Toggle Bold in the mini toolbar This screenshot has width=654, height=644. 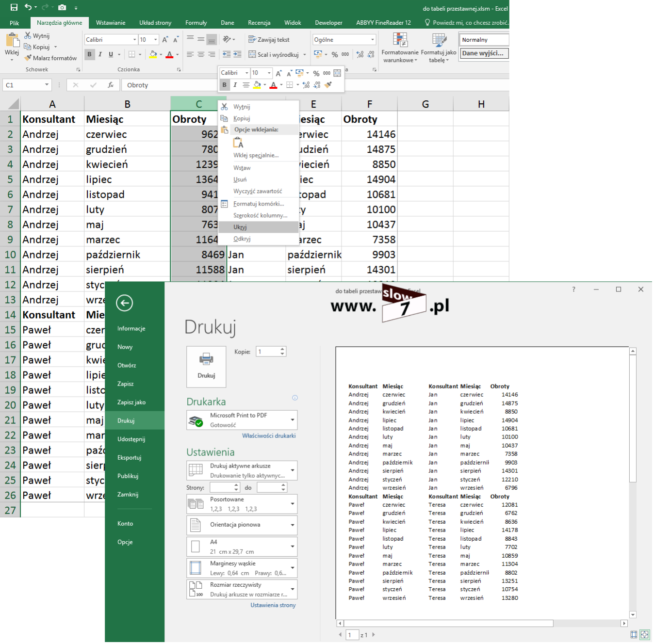point(224,85)
